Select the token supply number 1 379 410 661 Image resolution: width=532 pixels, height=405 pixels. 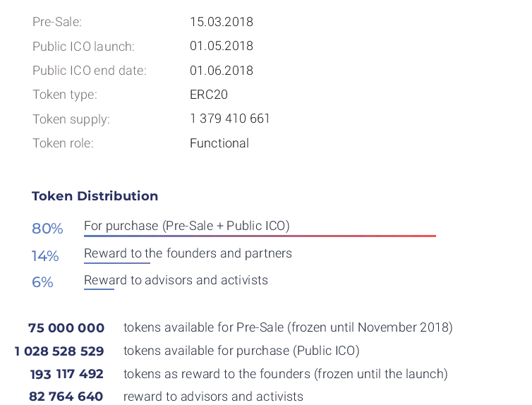click(230, 119)
